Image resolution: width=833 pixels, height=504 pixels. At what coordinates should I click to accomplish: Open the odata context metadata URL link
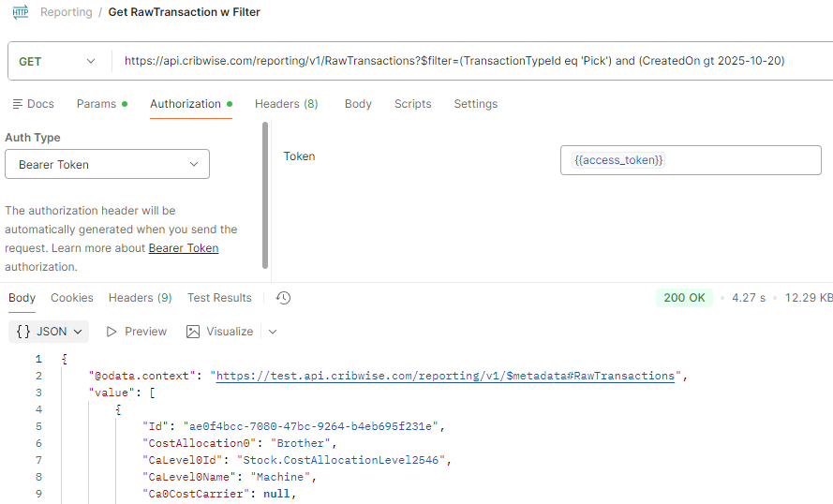[445, 376]
